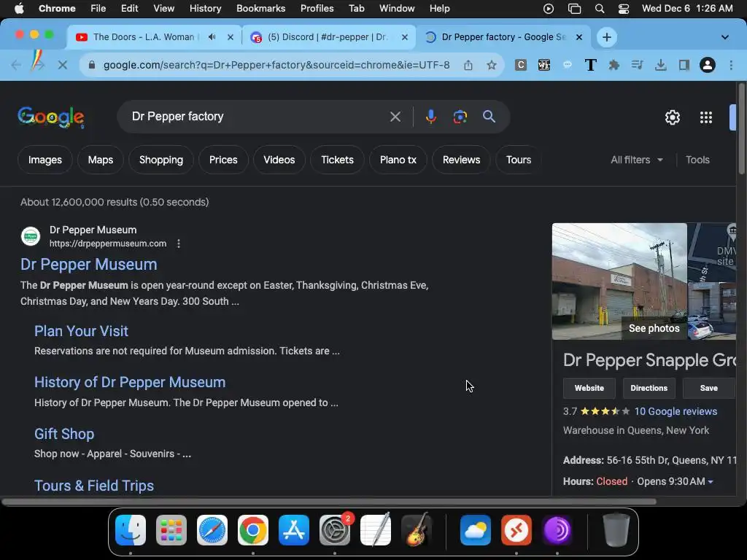Open the media controls queue icon
Viewport: 747px width, 560px height.
(x=637, y=65)
